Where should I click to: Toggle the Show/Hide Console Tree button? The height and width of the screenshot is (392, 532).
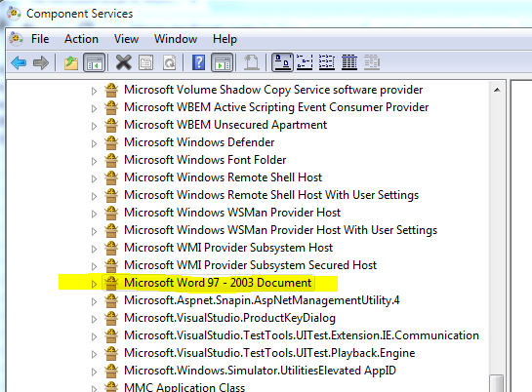pyautogui.click(x=95, y=62)
